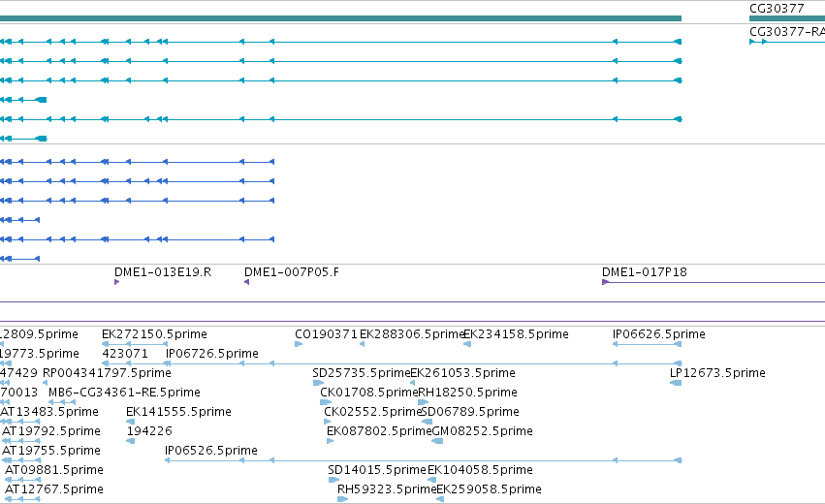Select the IP06626.5prime label
Screen dimensions: 825x504
[x=658, y=334]
